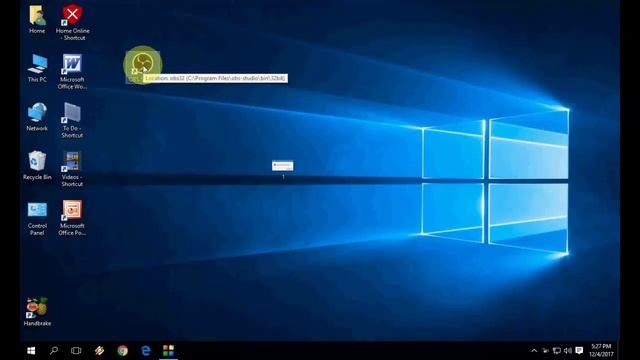Launch Google Chrome from the taskbar
The width and height of the screenshot is (640, 360).
(x=122, y=351)
